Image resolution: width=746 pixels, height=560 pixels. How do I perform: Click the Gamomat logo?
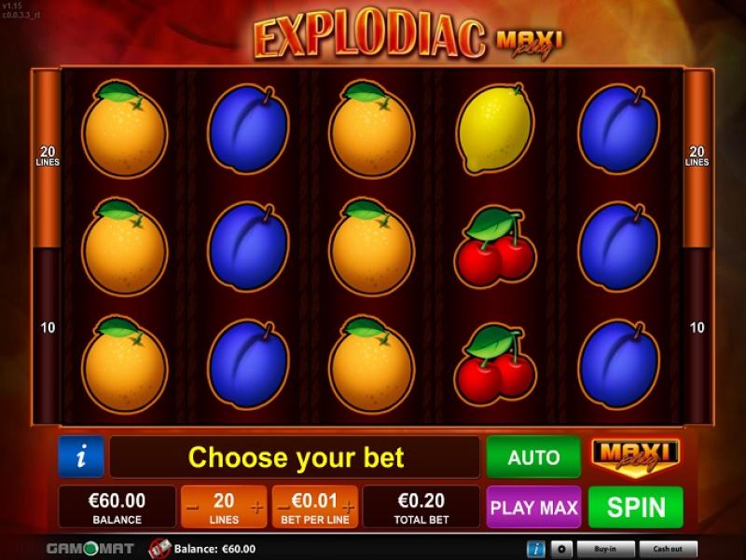pyautogui.click(x=90, y=549)
